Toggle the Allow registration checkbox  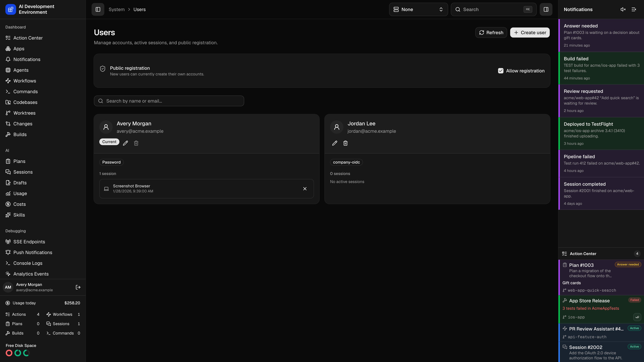tap(500, 71)
